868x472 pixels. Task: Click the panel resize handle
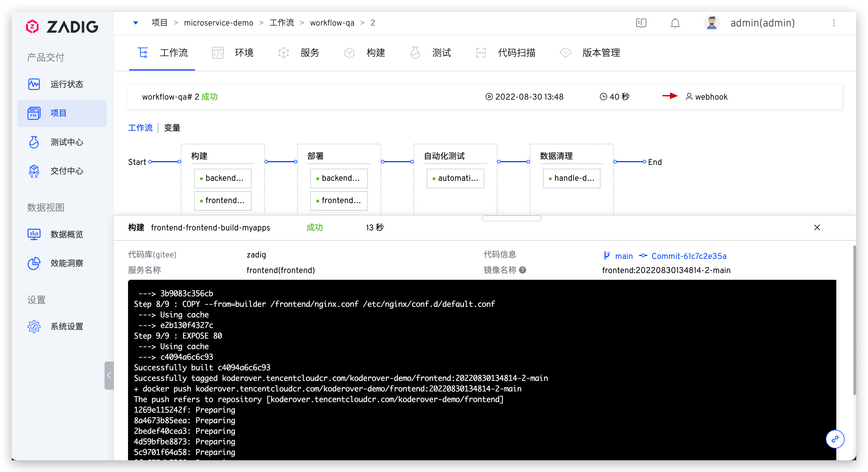512,218
